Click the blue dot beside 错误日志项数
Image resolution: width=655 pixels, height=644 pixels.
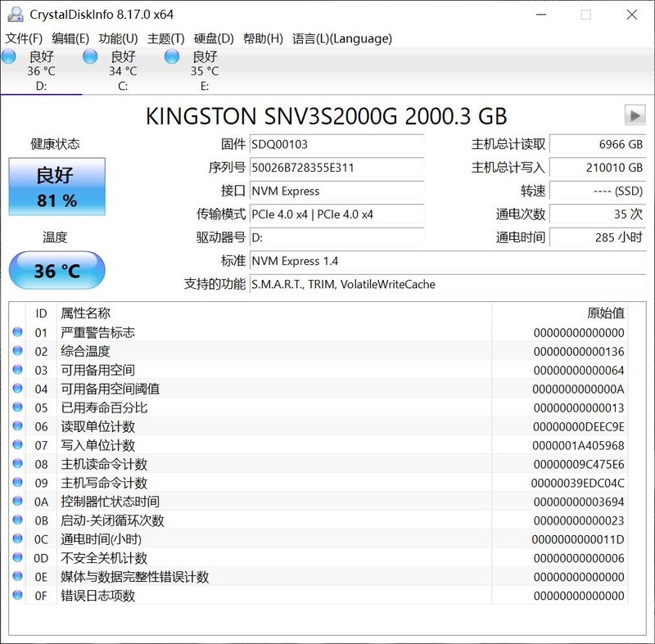[x=18, y=596]
